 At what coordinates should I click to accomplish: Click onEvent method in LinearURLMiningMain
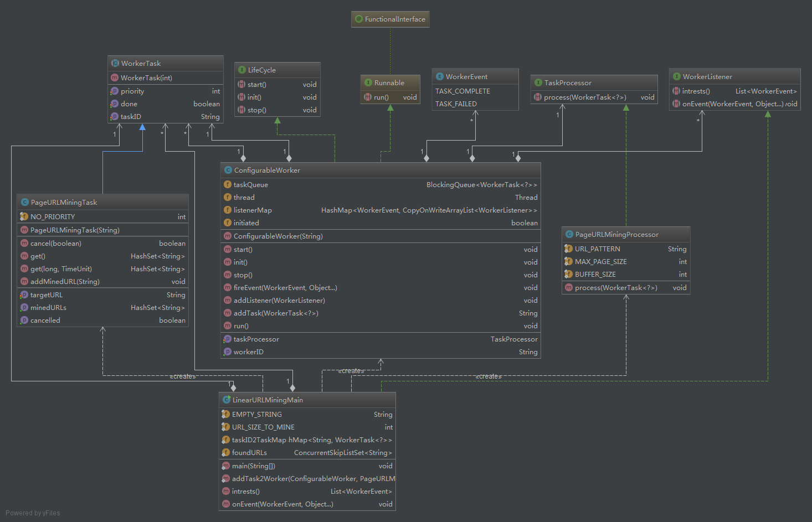click(307, 504)
